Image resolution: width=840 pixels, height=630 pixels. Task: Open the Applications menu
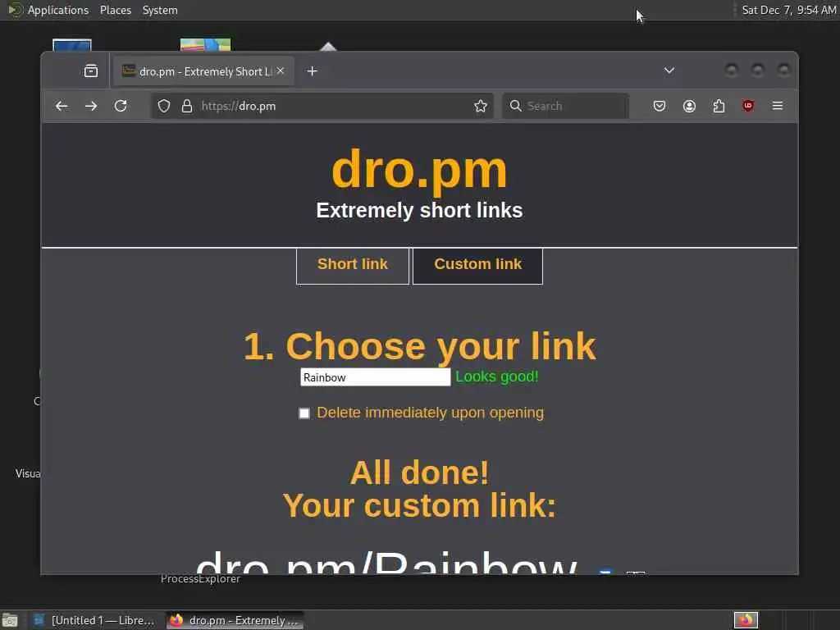[x=58, y=10]
